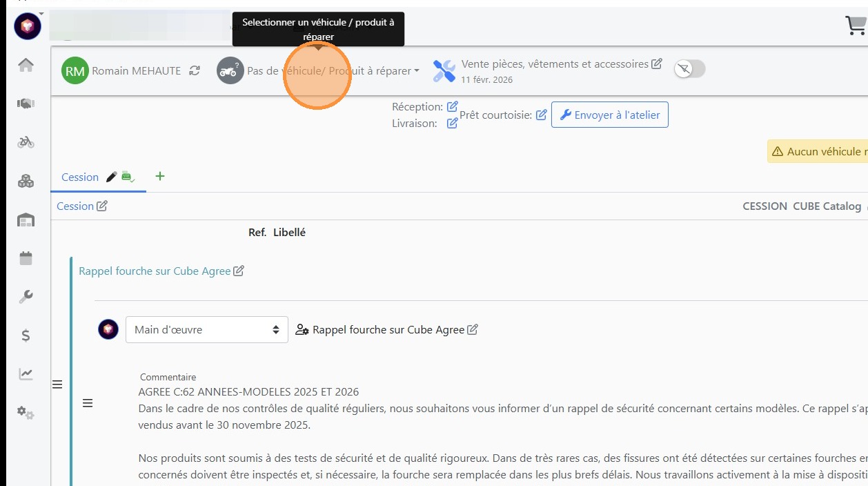
Task: Edit the black Rappel fourche sur Cube Agree line label
Action: (x=473, y=329)
